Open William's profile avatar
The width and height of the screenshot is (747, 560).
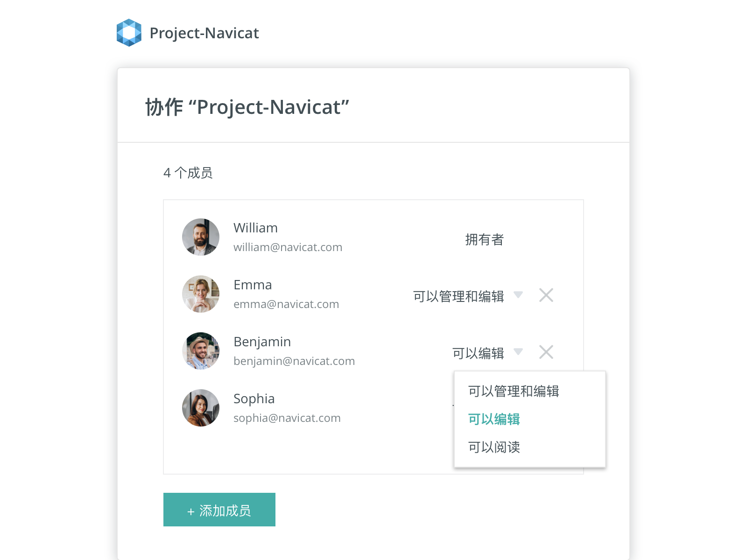pos(201,237)
